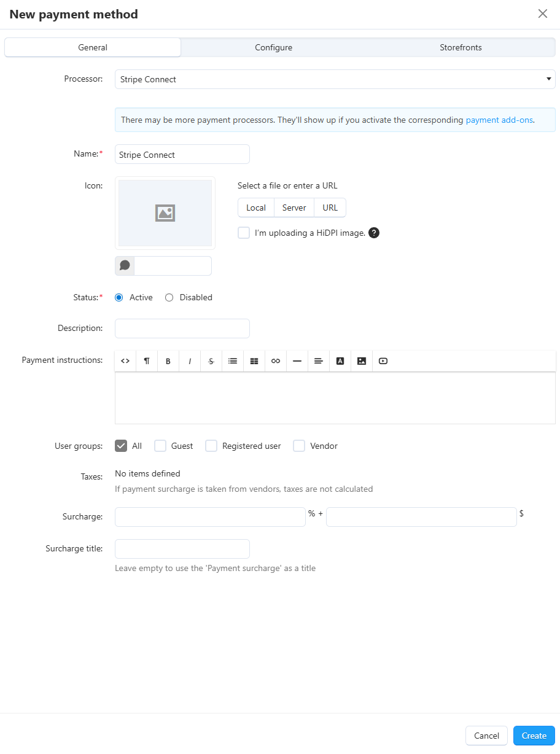Click the icon alt text speech bubble
The width and height of the screenshot is (560, 754).
click(125, 266)
